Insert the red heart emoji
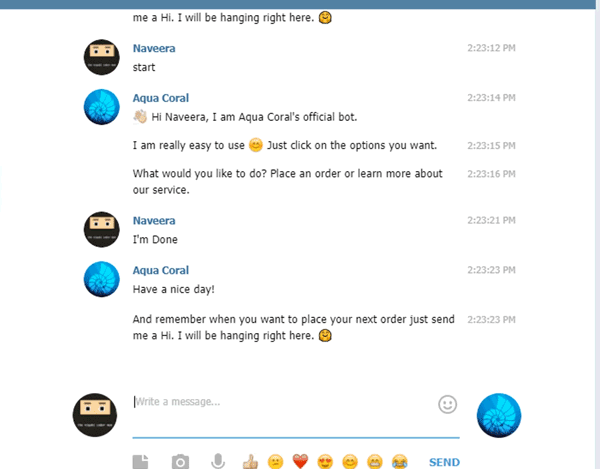 click(x=300, y=462)
